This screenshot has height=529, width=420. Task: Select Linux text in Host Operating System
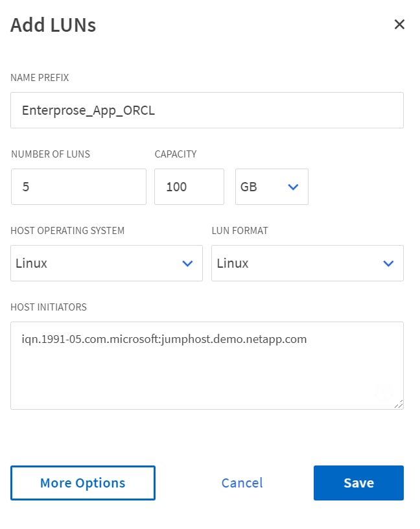[32, 263]
